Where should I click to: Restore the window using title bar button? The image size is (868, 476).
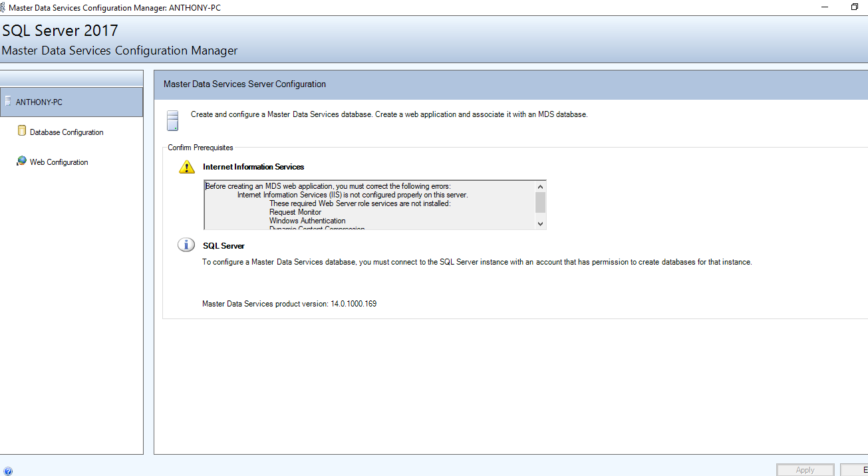[x=855, y=7]
